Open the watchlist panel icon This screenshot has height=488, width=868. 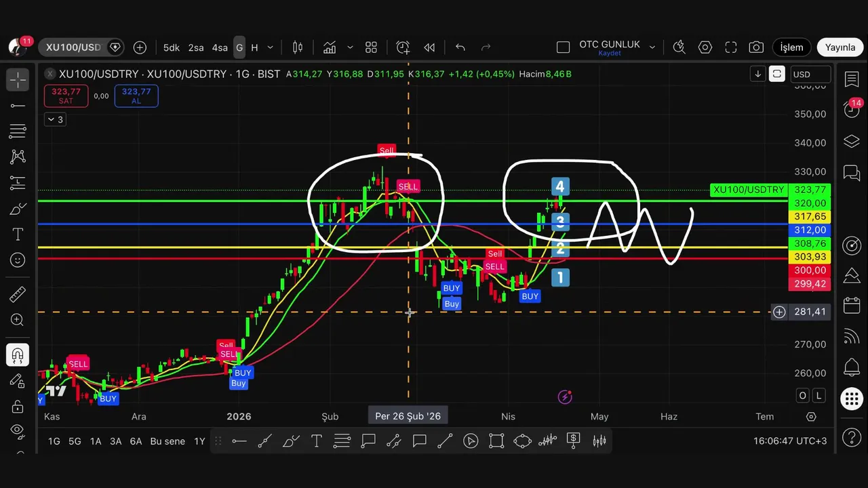point(852,80)
